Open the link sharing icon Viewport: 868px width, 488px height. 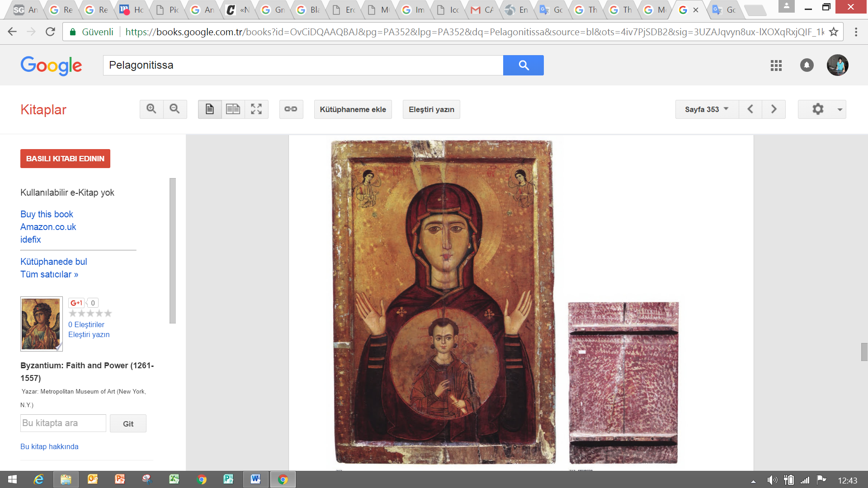pyautogui.click(x=291, y=109)
